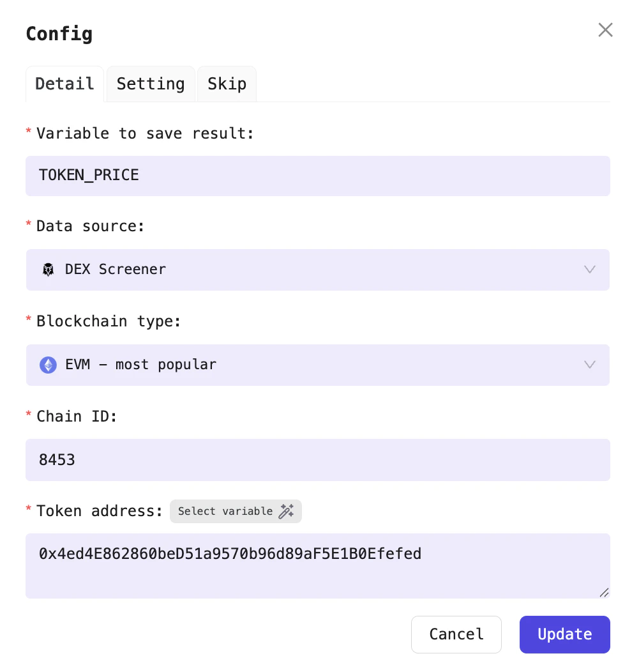
Task: Open the DEX Screener data source selector
Action: tap(318, 270)
